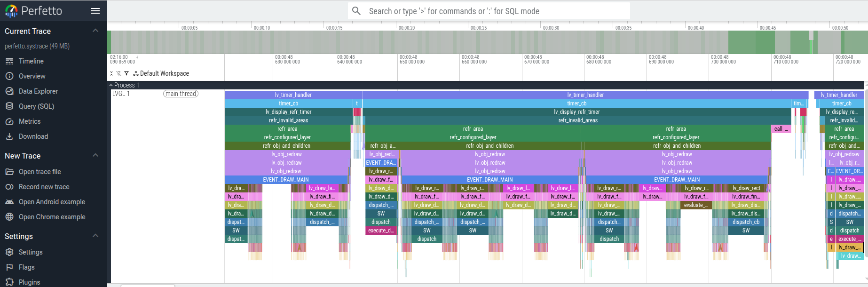This screenshot has width=868, height=287.
Task: Click the Perfetto logo icon
Action: coord(11,11)
